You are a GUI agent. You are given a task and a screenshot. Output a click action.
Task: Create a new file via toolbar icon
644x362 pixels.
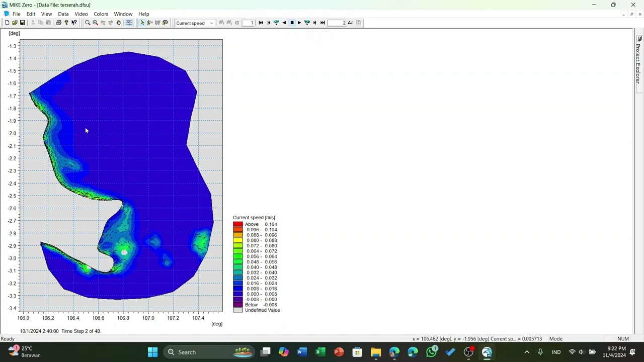pos(7,23)
